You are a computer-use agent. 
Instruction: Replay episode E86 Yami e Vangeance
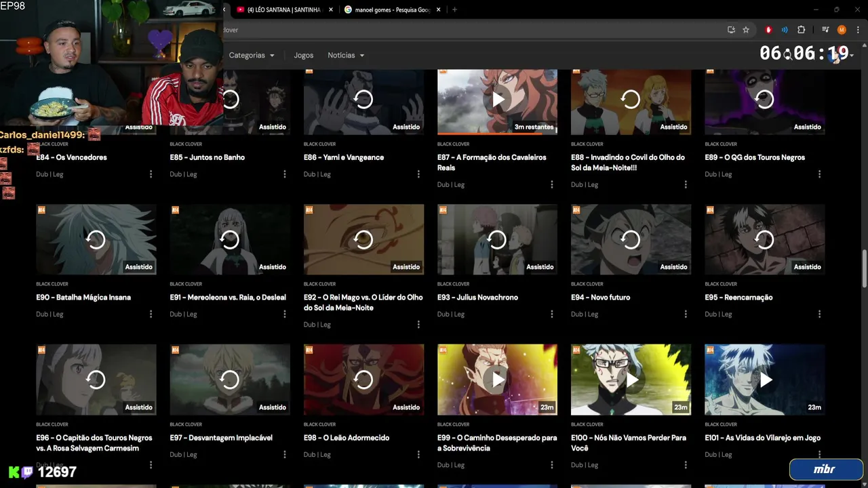[363, 100]
